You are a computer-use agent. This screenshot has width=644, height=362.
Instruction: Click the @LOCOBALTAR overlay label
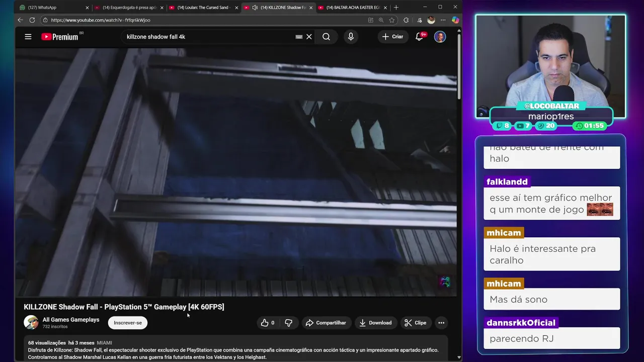click(x=551, y=106)
